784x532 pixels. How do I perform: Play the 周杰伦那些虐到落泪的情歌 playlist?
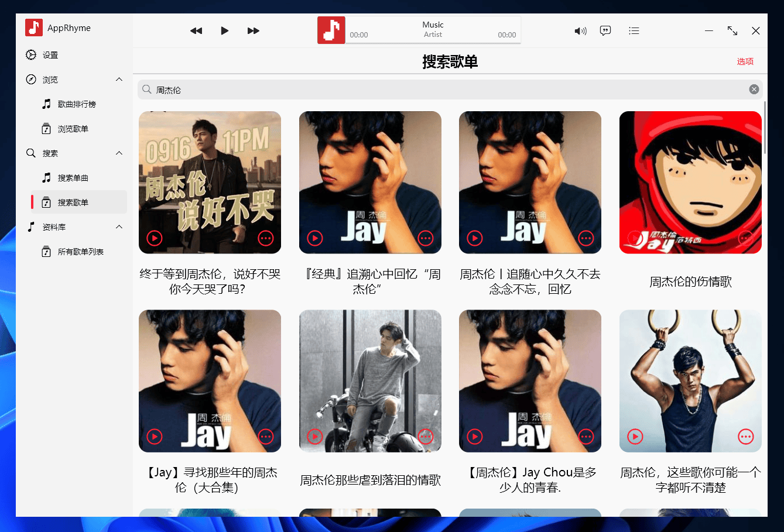(315, 437)
